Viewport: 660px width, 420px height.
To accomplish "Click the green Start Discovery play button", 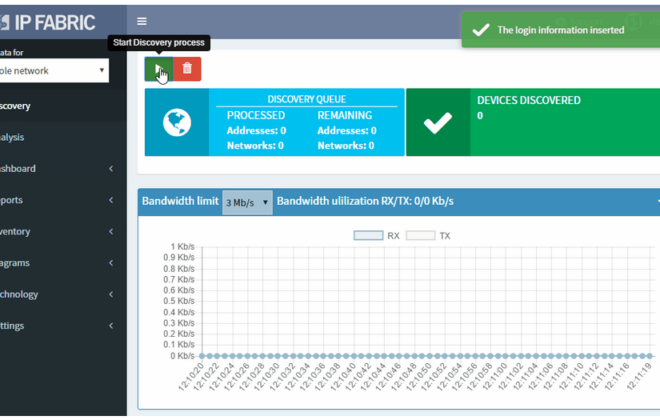I will point(158,69).
